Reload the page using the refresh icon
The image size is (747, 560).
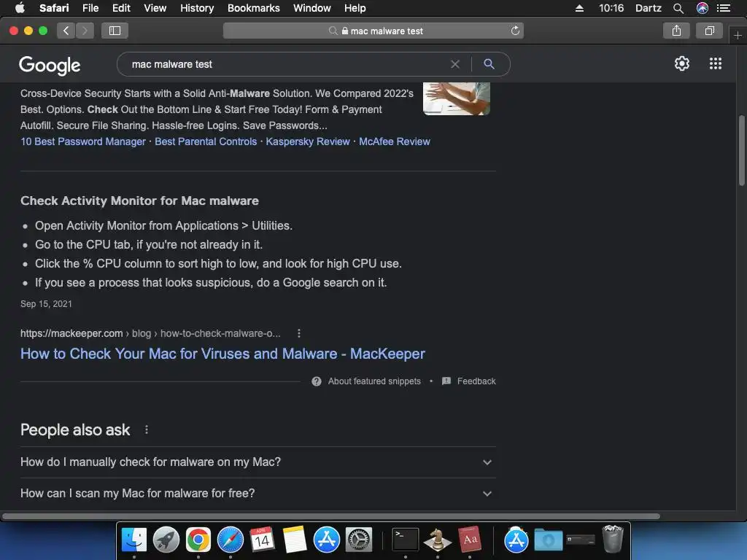tap(515, 31)
